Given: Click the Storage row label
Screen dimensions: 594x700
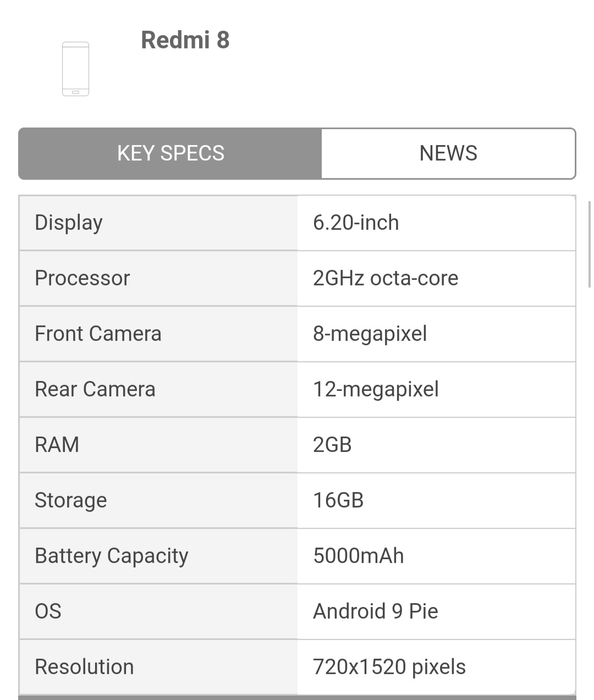Looking at the screenshot, I should (71, 500).
